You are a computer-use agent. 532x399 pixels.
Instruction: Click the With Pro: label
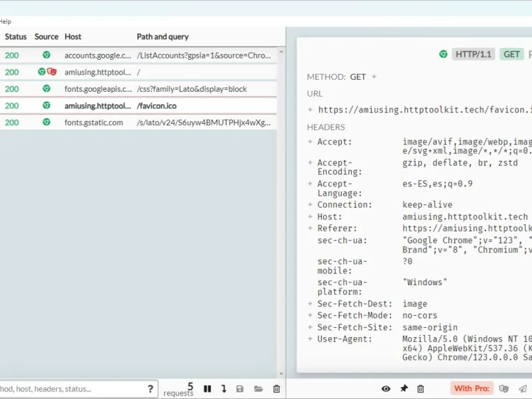[x=471, y=388]
